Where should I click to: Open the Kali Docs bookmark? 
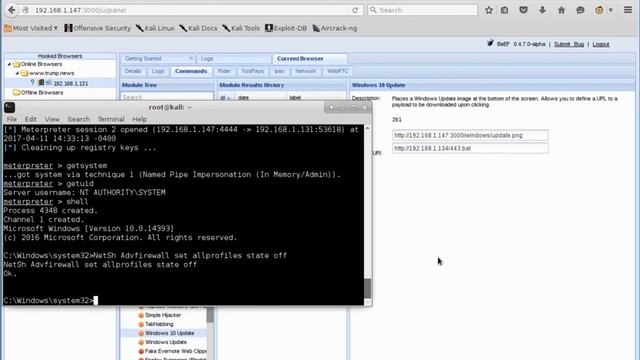(198, 28)
